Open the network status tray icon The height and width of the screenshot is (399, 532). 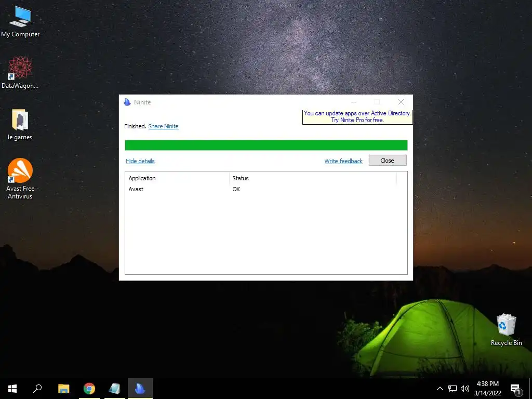[453, 389]
